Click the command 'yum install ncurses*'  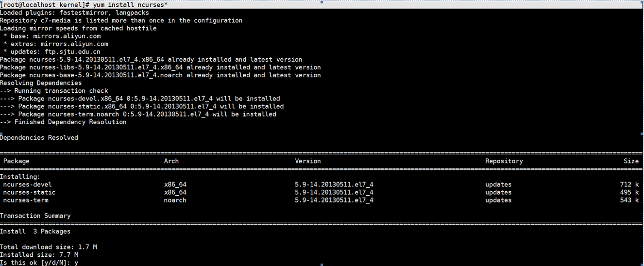coord(131,5)
